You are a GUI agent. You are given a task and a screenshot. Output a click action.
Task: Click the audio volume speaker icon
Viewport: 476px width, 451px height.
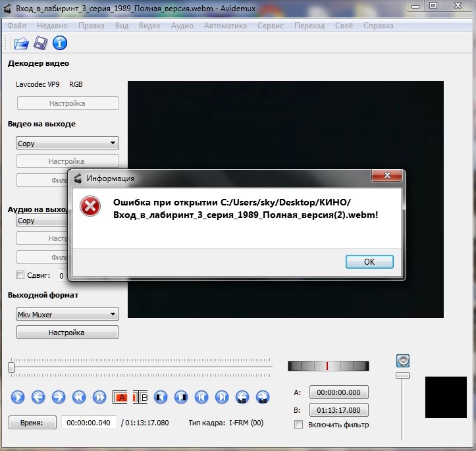click(403, 360)
